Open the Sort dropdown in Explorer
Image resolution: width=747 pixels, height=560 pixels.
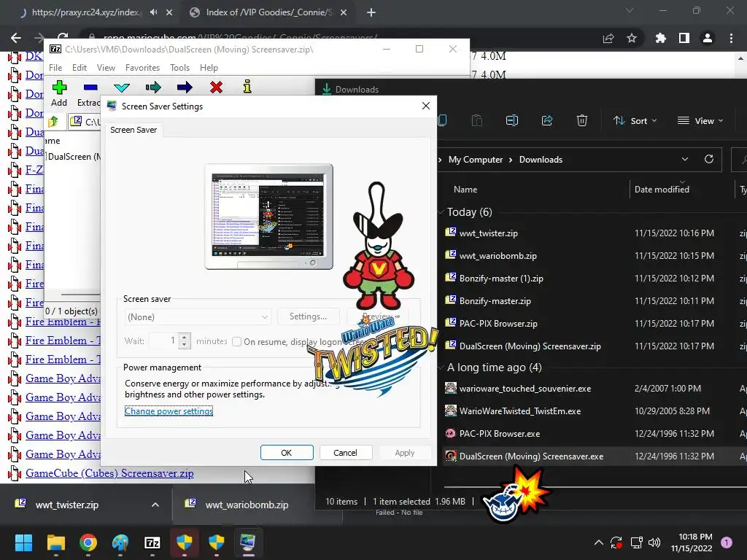coord(635,120)
